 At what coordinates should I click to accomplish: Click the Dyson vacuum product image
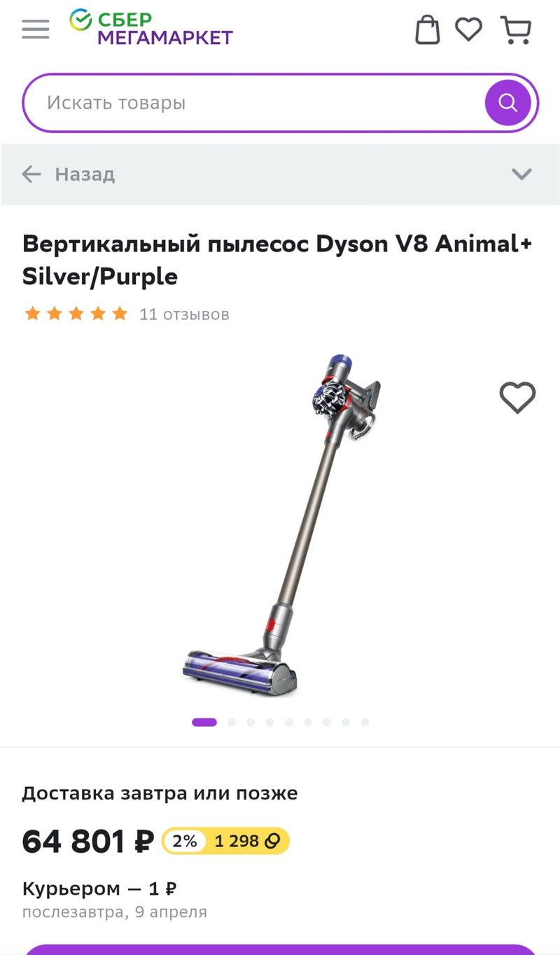[x=281, y=525]
